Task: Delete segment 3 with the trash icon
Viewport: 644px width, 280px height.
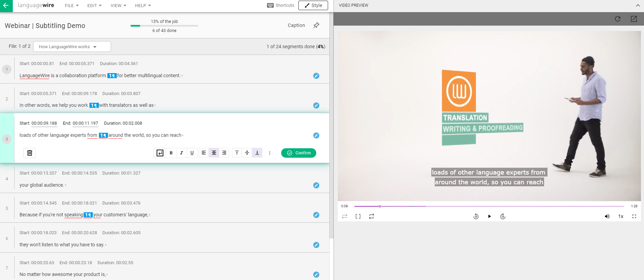Action: [30, 153]
